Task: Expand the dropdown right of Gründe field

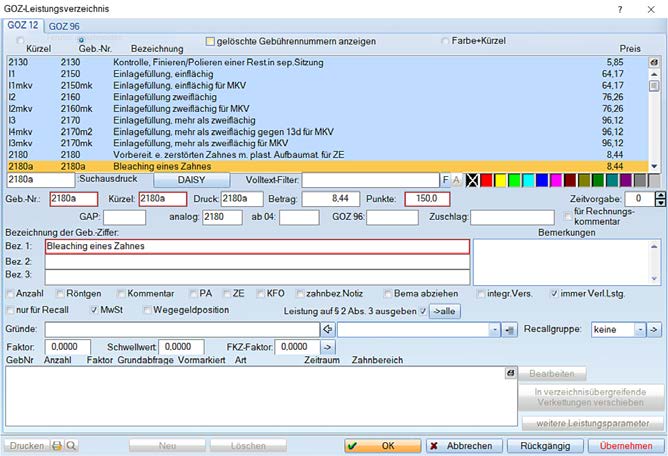Action: pyautogui.click(x=495, y=328)
